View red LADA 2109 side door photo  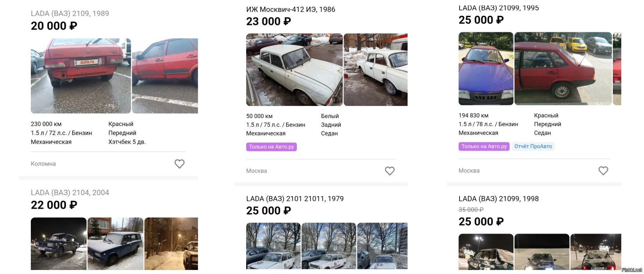click(x=165, y=76)
